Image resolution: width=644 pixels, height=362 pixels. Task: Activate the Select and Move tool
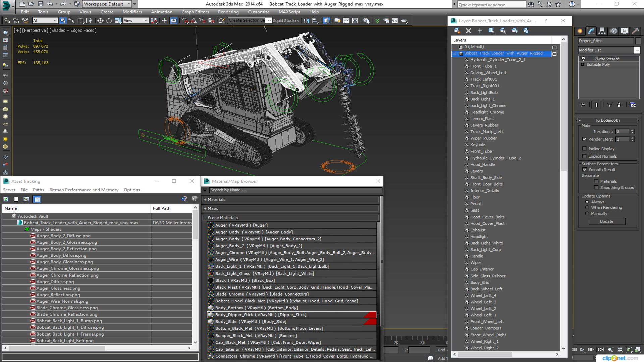(100, 21)
